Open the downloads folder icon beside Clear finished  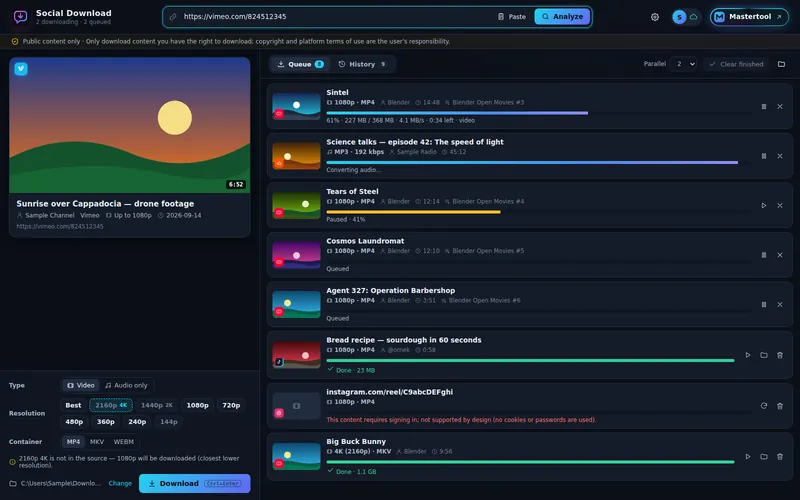(x=781, y=64)
